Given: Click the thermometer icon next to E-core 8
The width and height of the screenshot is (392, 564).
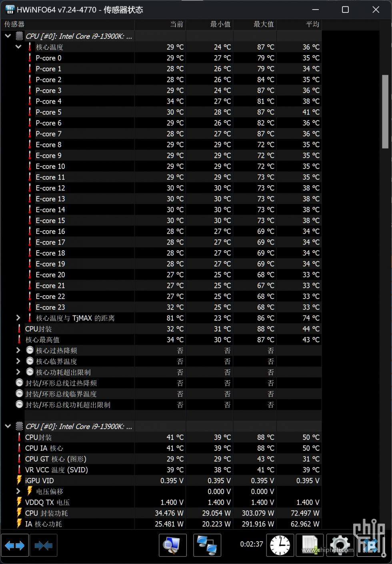Looking at the screenshot, I should click(x=30, y=145).
